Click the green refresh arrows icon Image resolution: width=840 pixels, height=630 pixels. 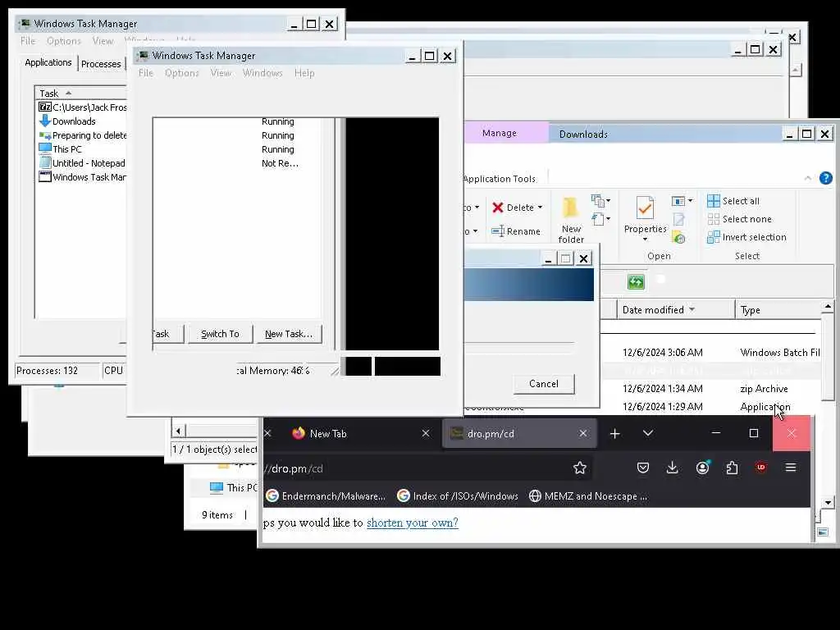(636, 282)
